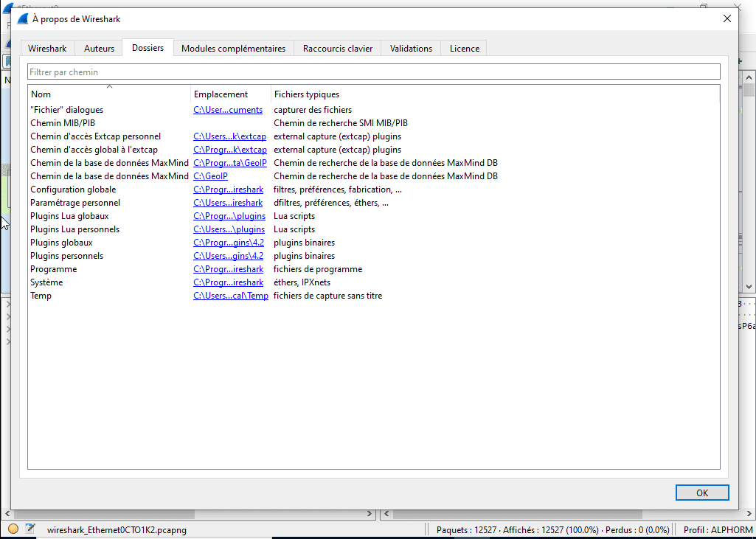
Task: Click the "capturer des fichiers" description
Action: coord(313,110)
